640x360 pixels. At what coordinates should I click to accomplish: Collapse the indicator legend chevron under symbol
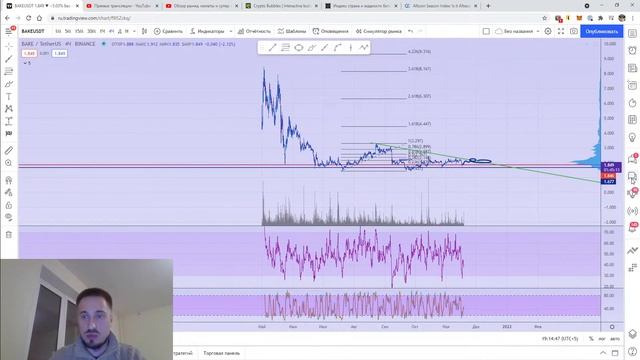click(x=25, y=63)
